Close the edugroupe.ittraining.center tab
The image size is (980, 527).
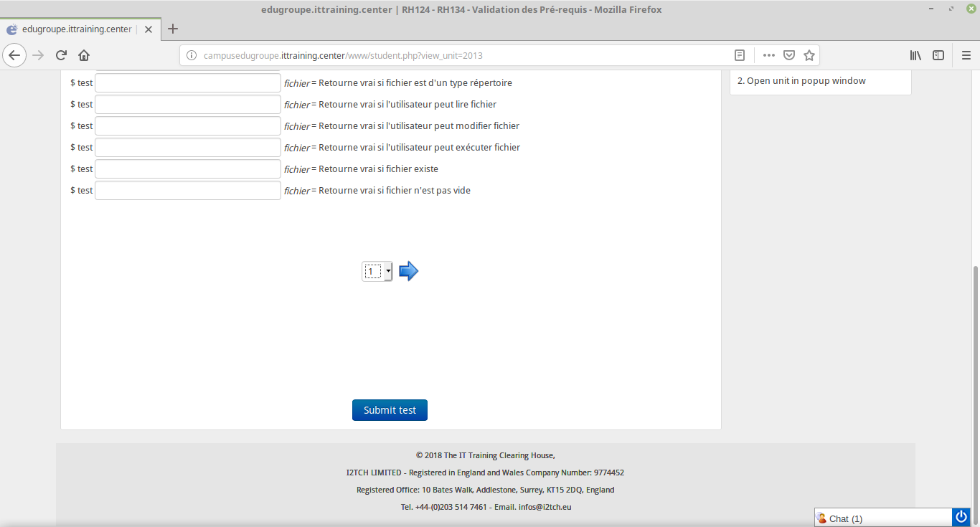[149, 29]
